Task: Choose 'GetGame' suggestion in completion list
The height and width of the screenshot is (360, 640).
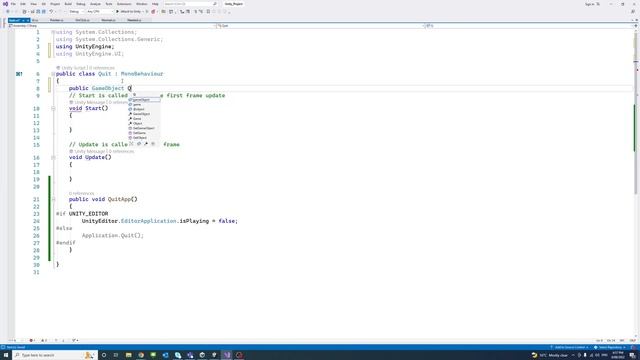Action: (144, 133)
